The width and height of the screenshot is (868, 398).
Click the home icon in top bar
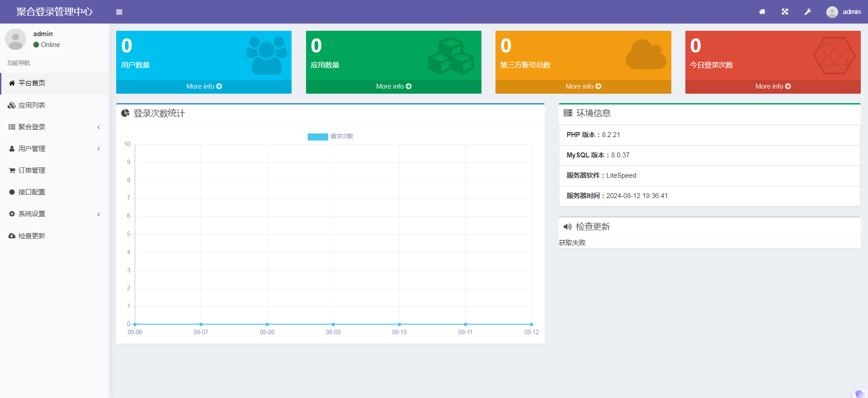click(762, 12)
